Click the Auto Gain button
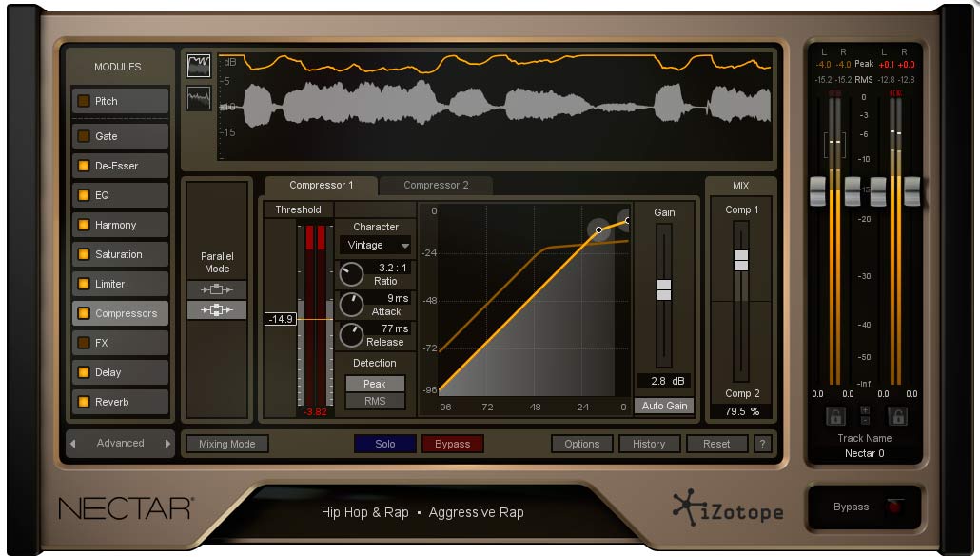This screenshot has height=557, width=980. pos(664,406)
